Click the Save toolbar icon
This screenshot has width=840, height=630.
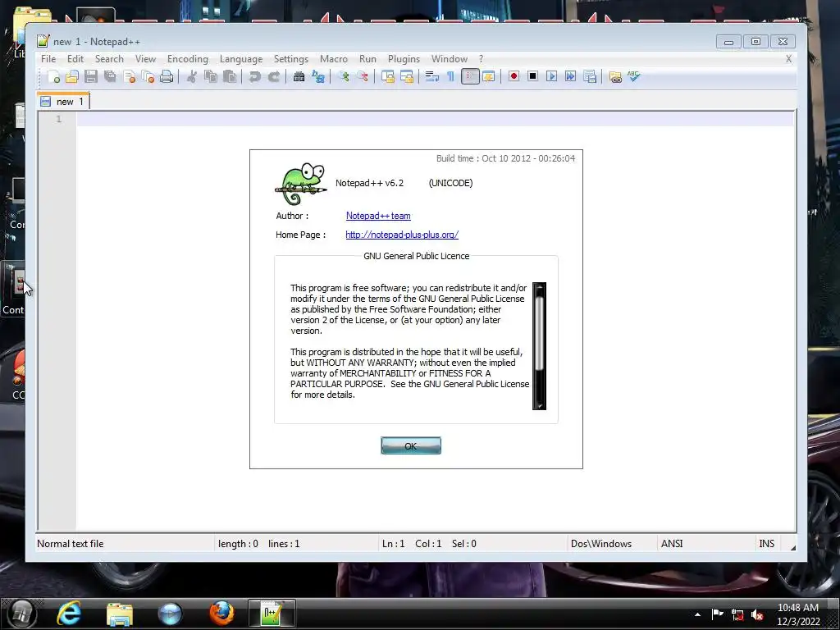(91, 76)
